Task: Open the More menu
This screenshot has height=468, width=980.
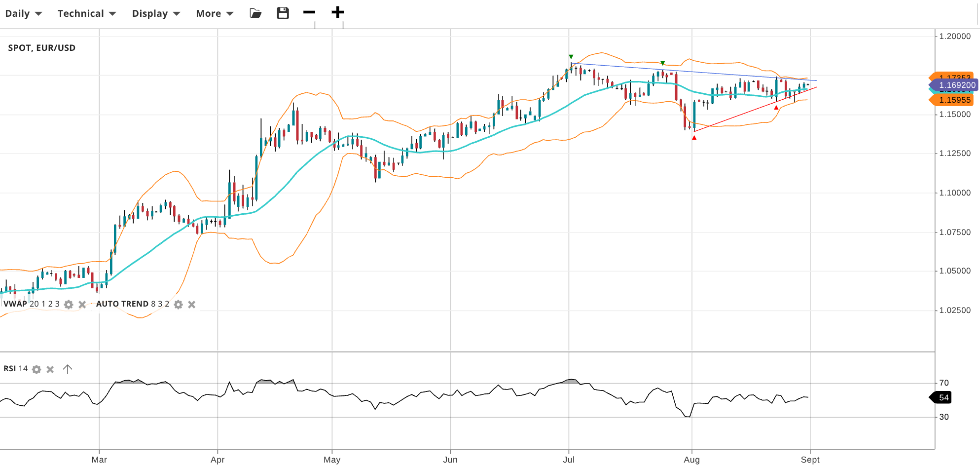Action: tap(215, 13)
